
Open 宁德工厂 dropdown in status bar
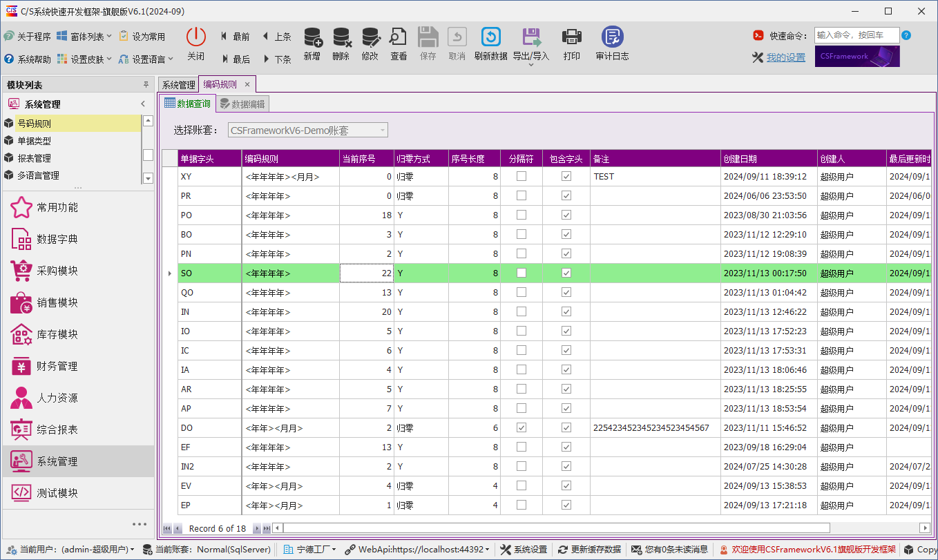point(309,550)
